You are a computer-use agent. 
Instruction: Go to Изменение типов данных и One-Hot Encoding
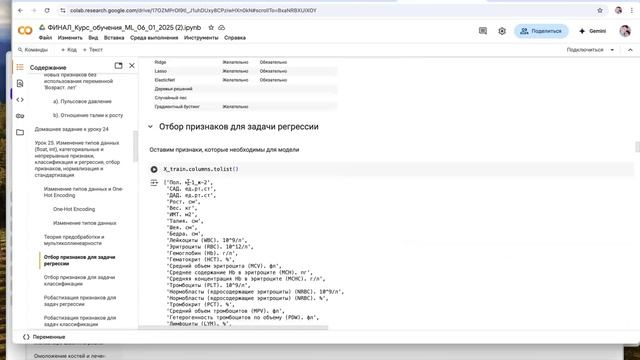click(x=83, y=192)
